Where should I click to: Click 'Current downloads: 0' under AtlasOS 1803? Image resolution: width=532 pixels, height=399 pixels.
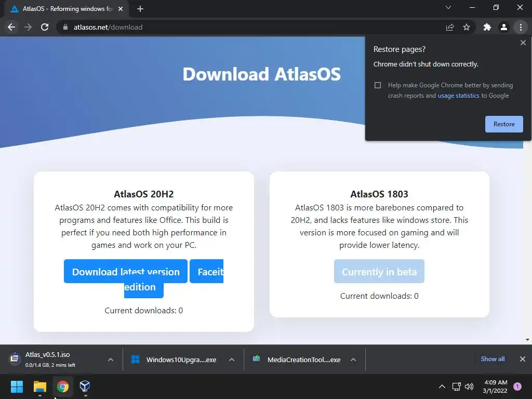pyautogui.click(x=379, y=296)
